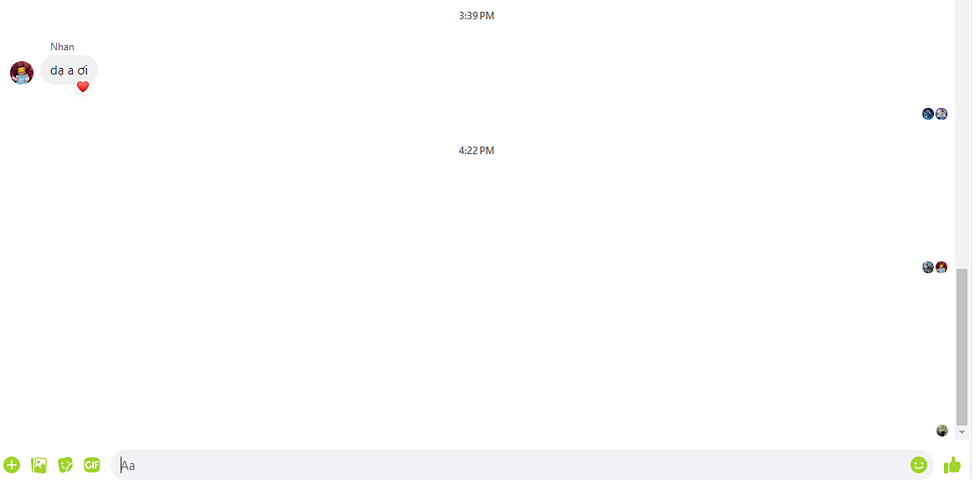The image size is (980, 480).
Task: Attach a photo using the image icon
Action: point(39,465)
